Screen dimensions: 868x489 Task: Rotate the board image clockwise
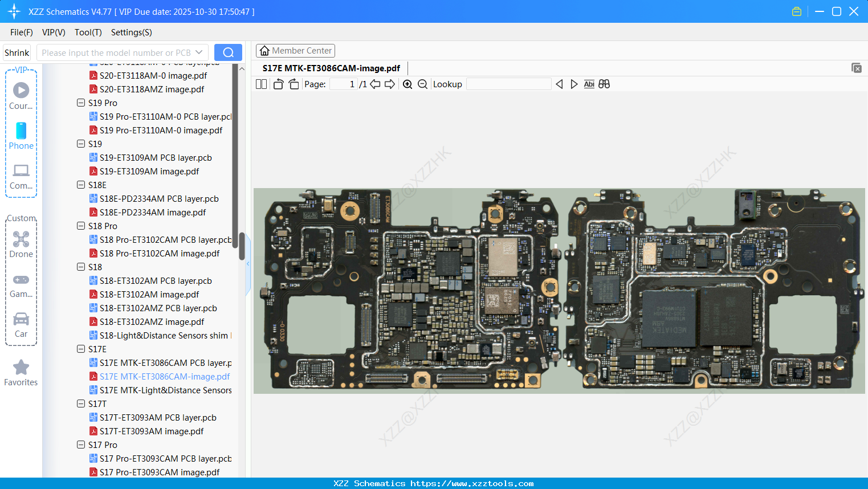(x=294, y=84)
